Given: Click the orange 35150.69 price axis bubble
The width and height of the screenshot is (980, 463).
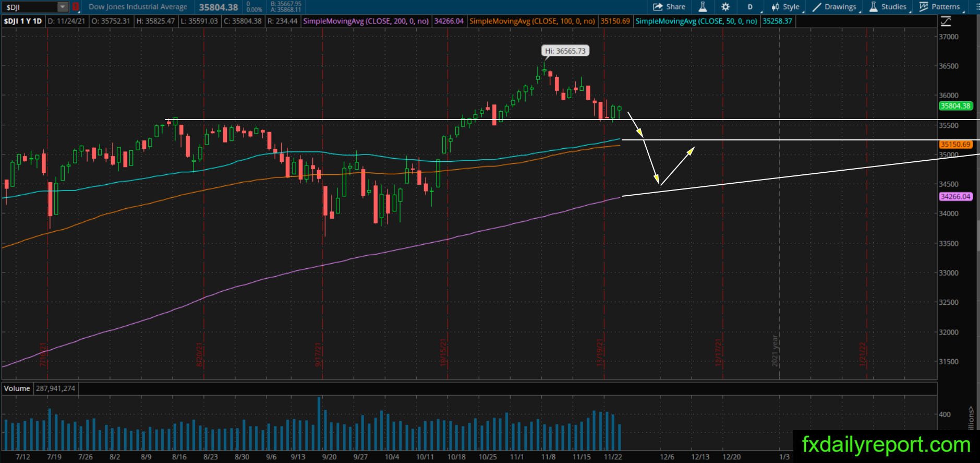Looking at the screenshot, I should 955,145.
